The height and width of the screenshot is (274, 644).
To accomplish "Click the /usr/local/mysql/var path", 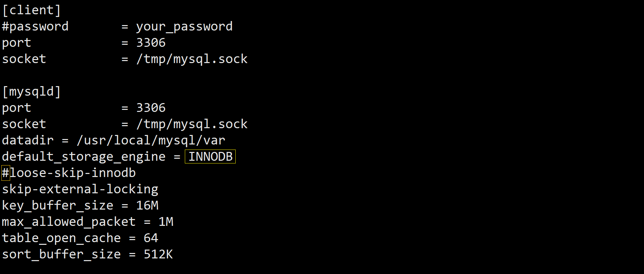I will coord(151,140).
